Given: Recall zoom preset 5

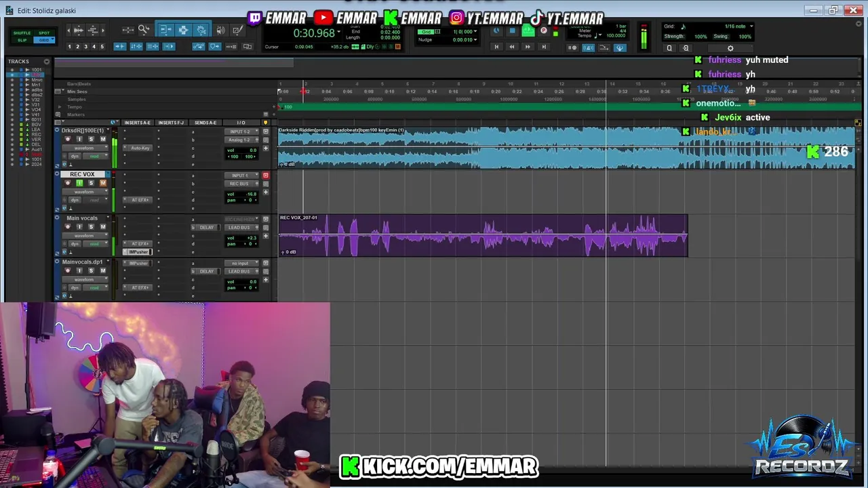Looking at the screenshot, I should tap(102, 47).
